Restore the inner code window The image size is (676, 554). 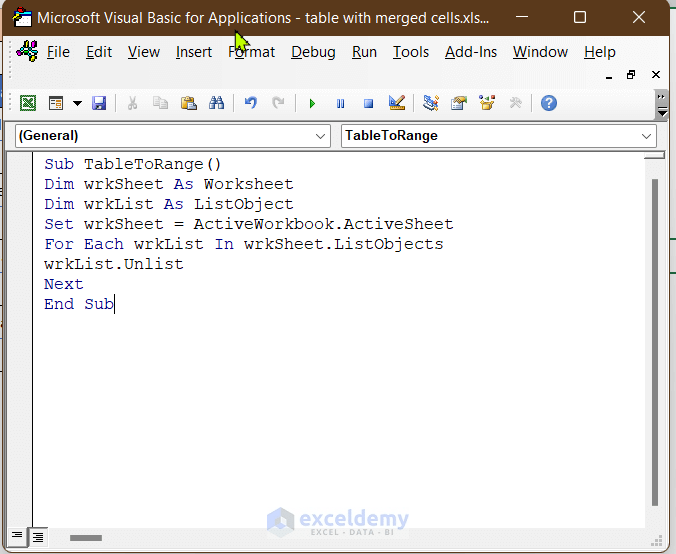point(631,75)
